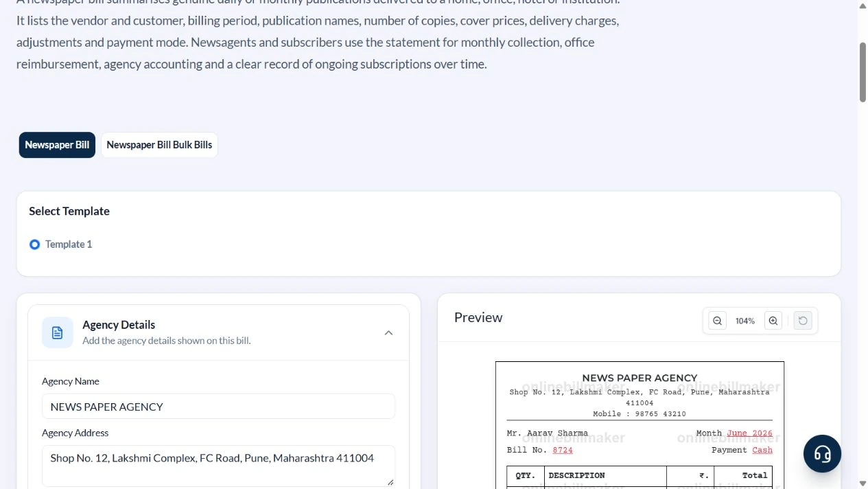This screenshot has height=489, width=868.
Task: Click the page vertical scrollbar thumb
Action: tap(863, 72)
